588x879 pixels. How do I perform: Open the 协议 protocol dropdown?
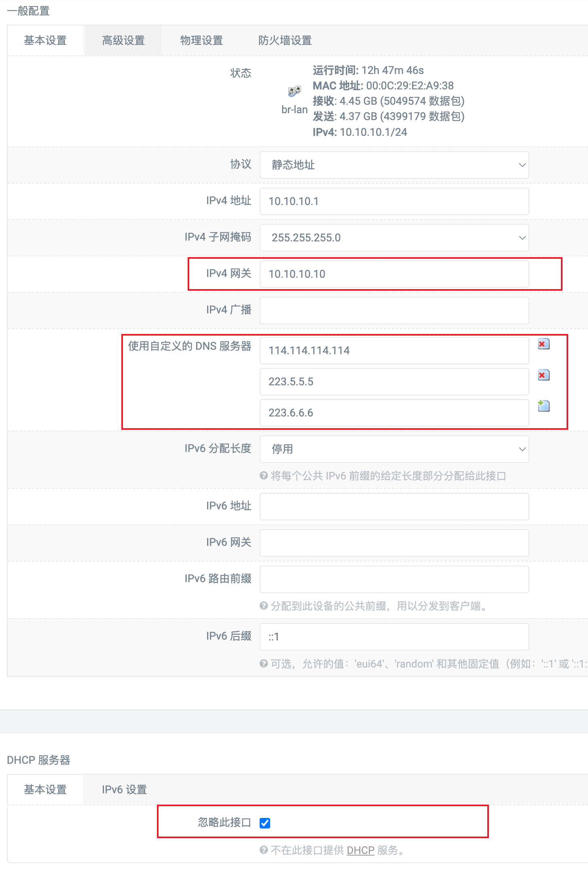(x=394, y=165)
